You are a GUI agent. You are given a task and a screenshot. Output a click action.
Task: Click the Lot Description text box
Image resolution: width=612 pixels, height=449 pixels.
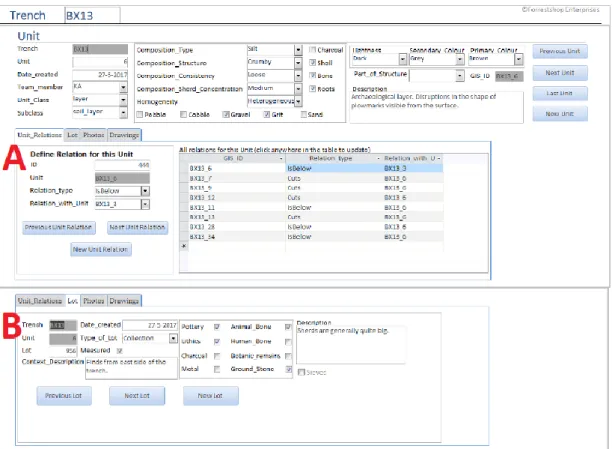[x=351, y=345]
